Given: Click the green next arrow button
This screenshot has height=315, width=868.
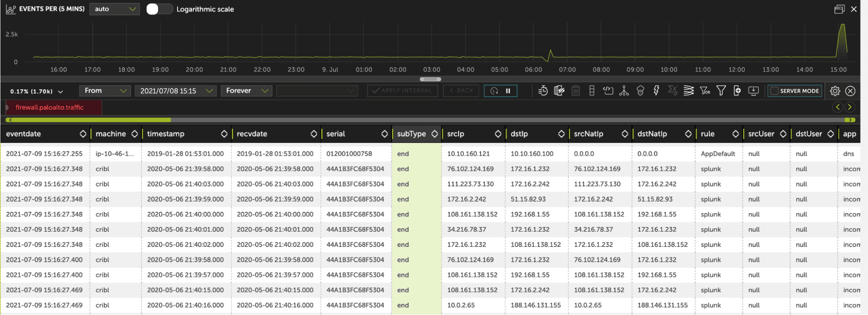Looking at the screenshot, I should pos(849,107).
